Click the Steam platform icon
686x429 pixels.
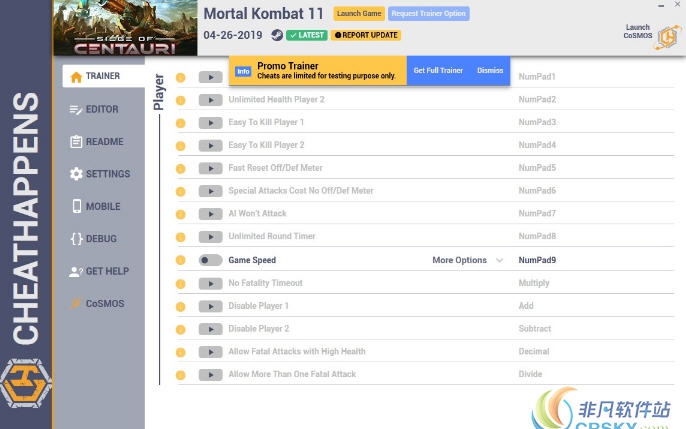coord(277,35)
